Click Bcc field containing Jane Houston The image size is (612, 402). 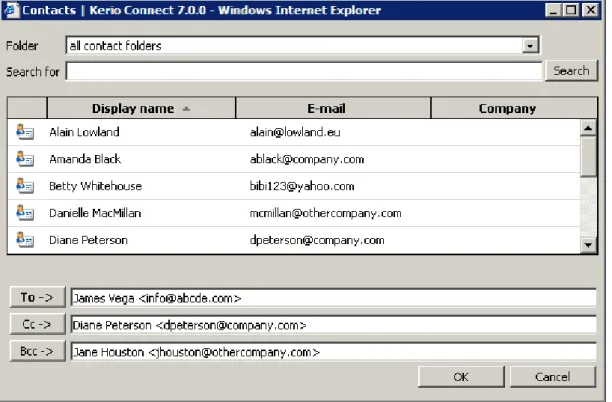tap(333, 352)
